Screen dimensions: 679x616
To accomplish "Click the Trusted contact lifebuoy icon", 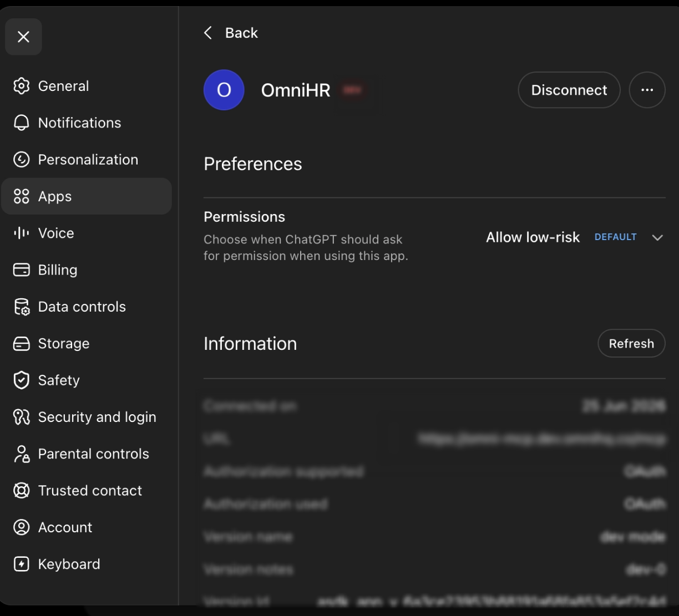I will coord(21,491).
